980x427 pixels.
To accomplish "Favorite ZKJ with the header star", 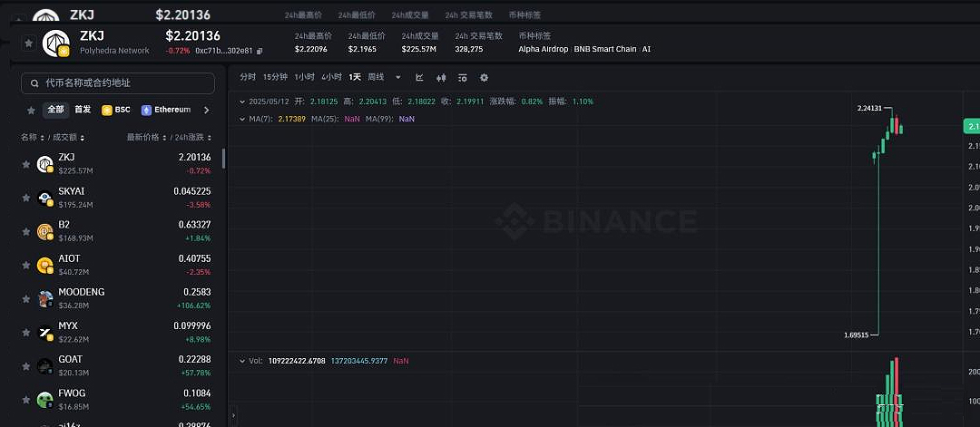I will (28, 44).
